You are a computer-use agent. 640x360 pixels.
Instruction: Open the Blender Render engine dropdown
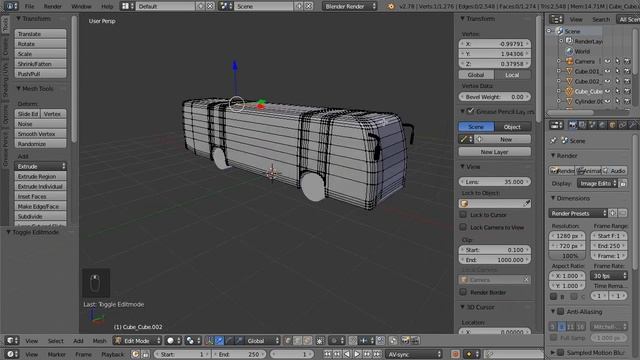[349, 6]
